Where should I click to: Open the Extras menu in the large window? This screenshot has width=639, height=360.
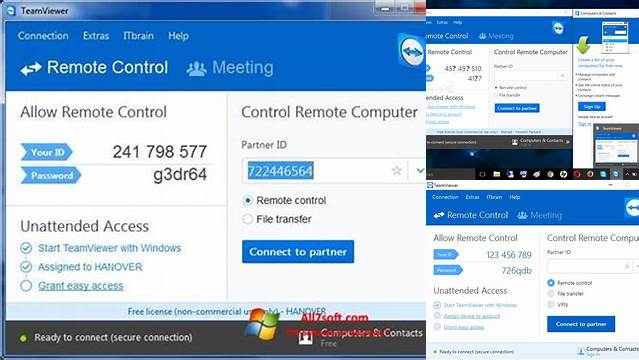tap(96, 36)
